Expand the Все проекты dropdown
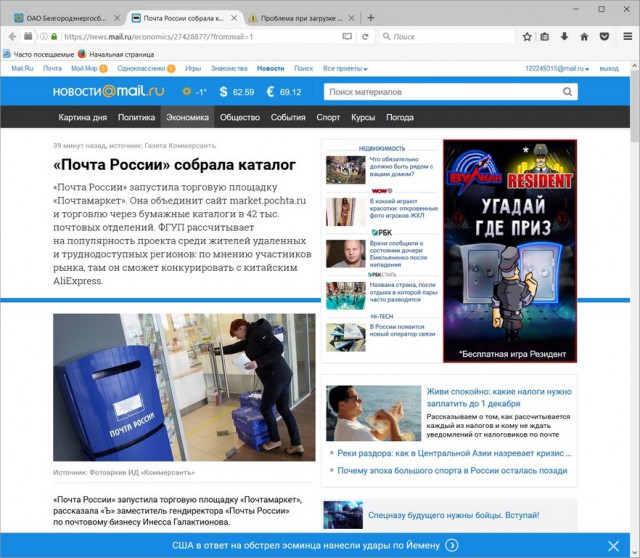640x558 pixels. pos(345,69)
